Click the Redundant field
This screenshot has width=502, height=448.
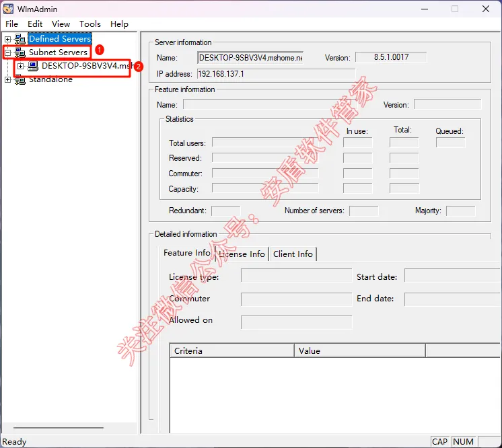(225, 211)
